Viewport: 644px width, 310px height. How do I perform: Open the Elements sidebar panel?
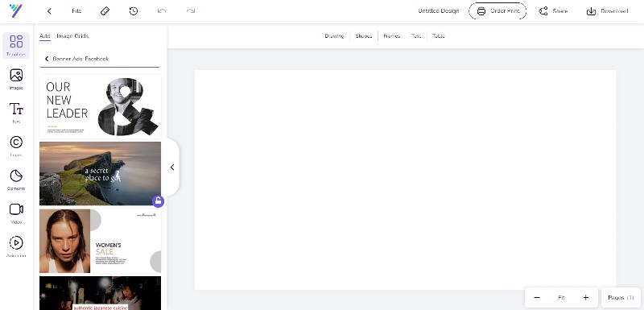16,180
